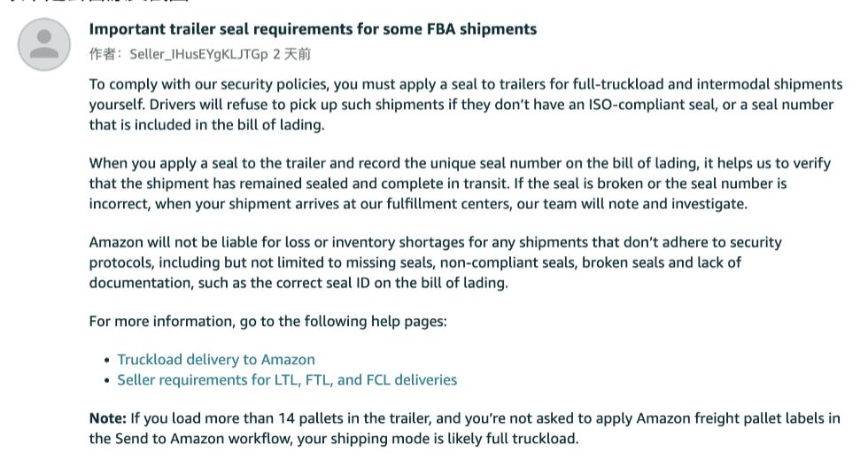This screenshot has width=868, height=468.
Task: Open the "Important trailer seal requirements" post title
Action: pyautogui.click(x=313, y=29)
